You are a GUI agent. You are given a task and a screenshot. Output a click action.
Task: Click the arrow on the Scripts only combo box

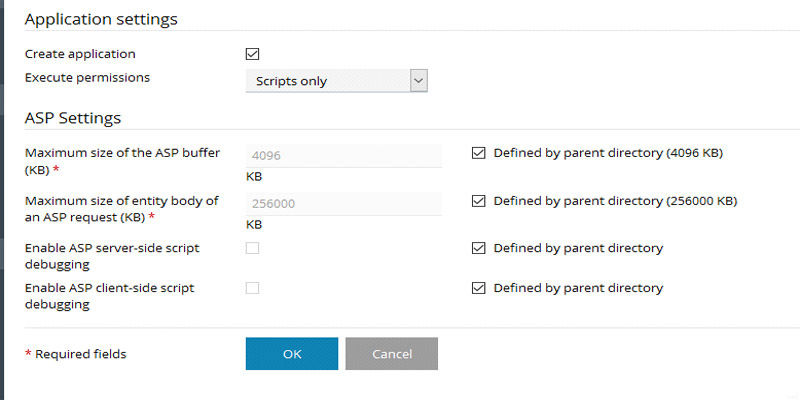pyautogui.click(x=419, y=81)
